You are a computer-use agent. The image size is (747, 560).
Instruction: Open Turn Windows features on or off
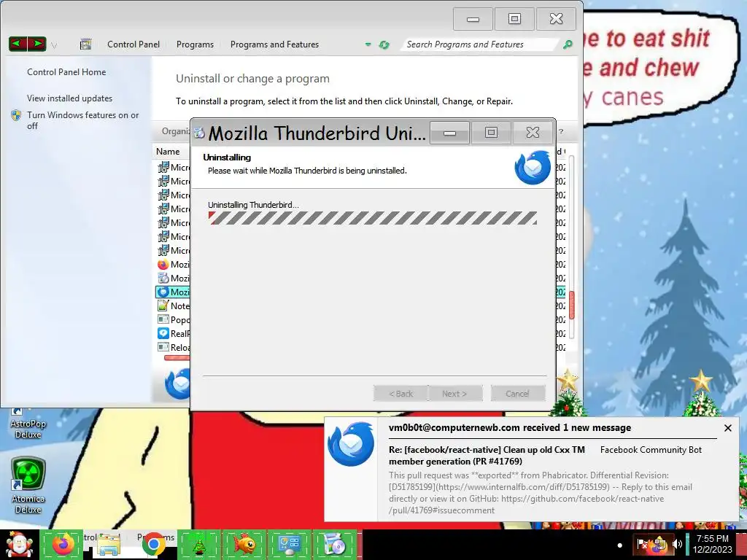83,120
